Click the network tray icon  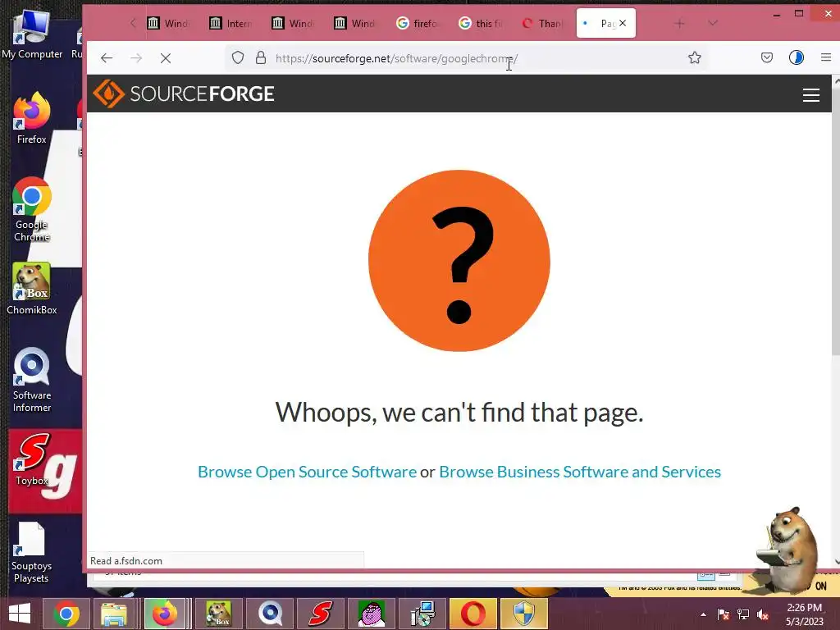[743, 614]
